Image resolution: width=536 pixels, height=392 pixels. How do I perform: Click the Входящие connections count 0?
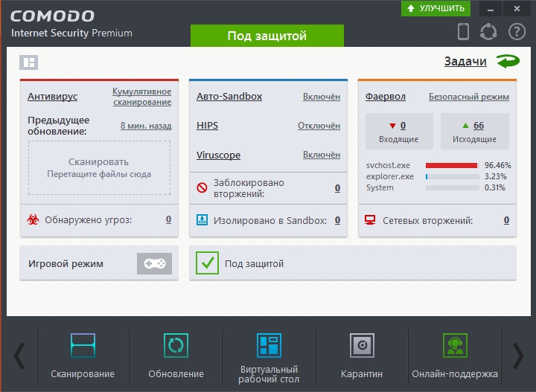403,126
